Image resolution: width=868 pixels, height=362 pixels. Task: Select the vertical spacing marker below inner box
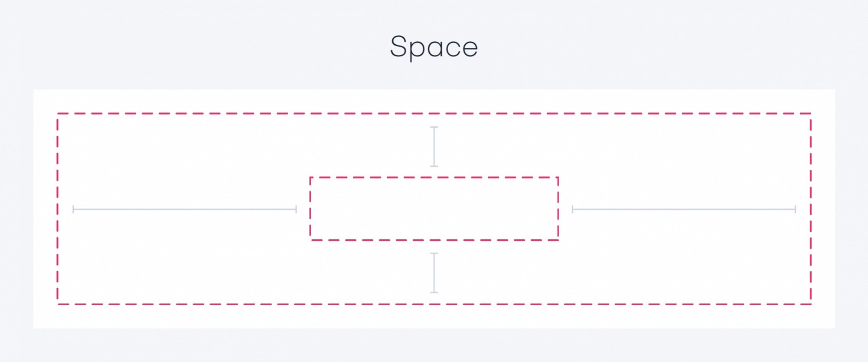click(434, 273)
